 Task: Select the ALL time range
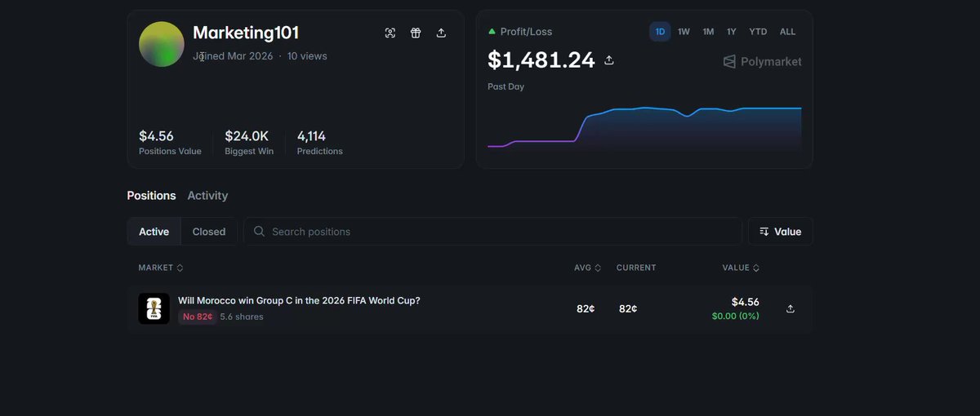[787, 32]
